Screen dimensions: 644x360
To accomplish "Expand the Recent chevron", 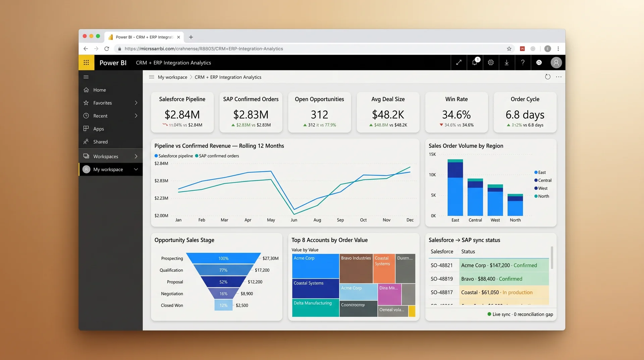I will click(136, 116).
